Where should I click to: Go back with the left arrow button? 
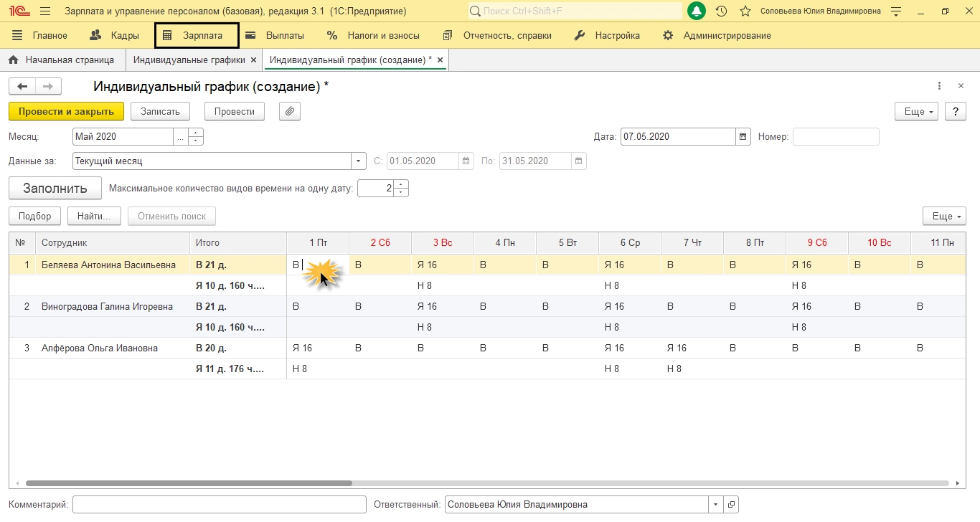point(22,87)
